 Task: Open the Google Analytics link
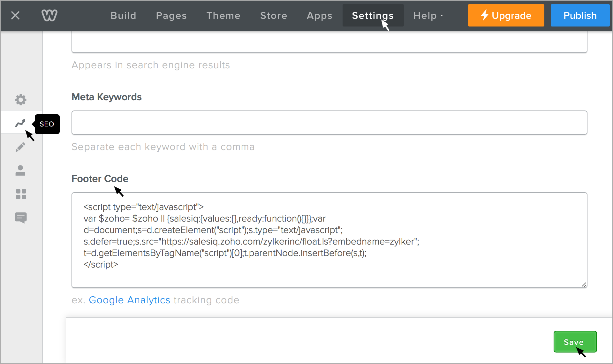click(129, 300)
